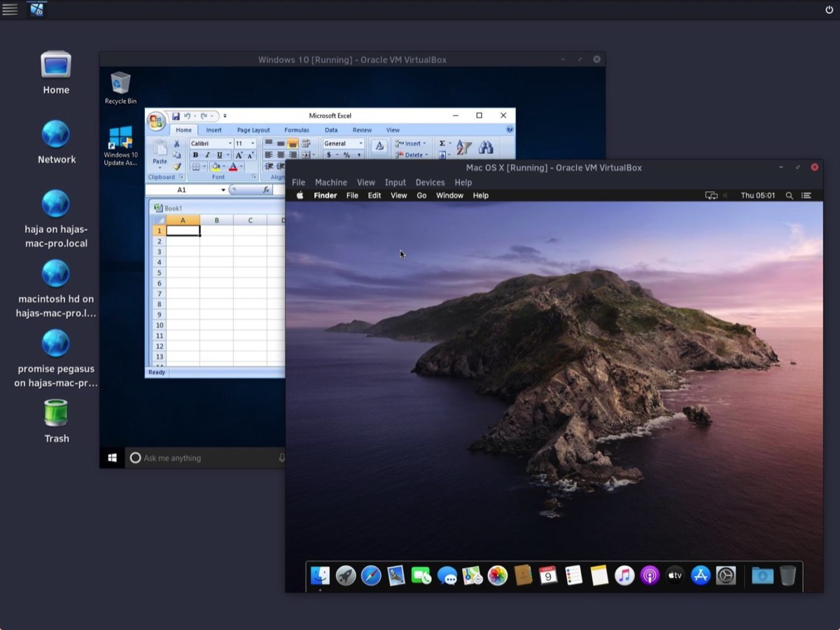Toggle bottom align in Excel ribbon
This screenshot has width=840, height=630.
tap(293, 143)
